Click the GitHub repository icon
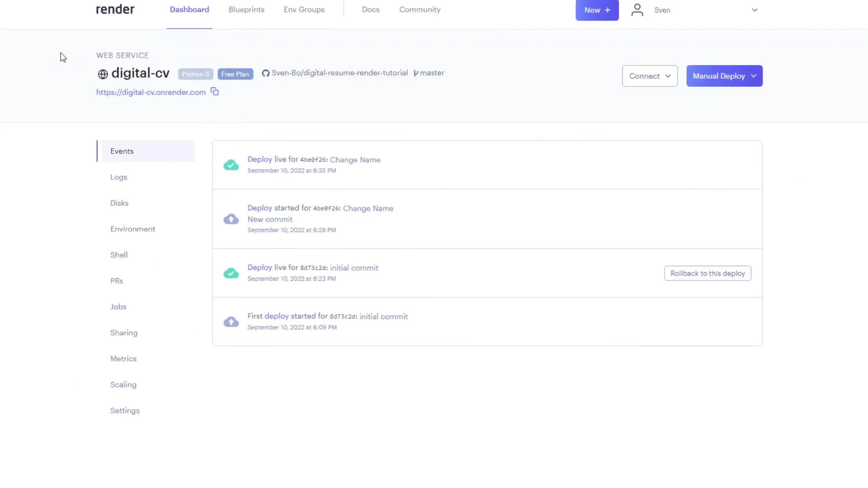Screen dimensions: 868x488 (265, 73)
